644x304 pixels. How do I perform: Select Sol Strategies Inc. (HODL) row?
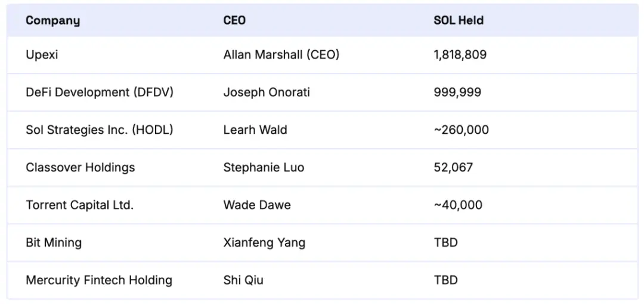pos(99,130)
